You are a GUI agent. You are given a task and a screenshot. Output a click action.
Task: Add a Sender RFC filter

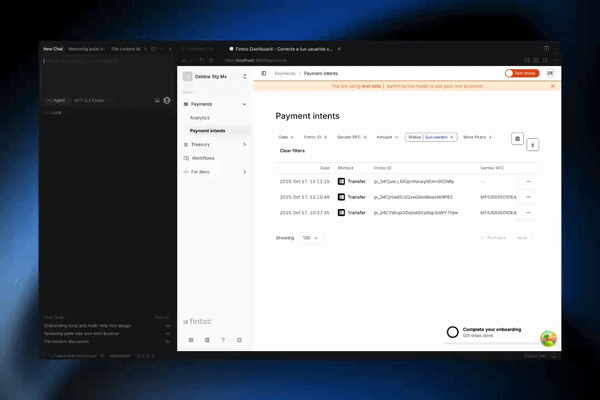tap(352, 137)
